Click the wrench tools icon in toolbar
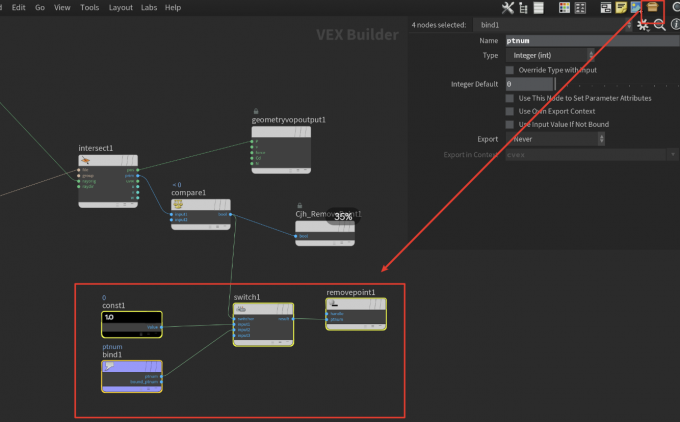Screen dimensions: 680x422 507,8
